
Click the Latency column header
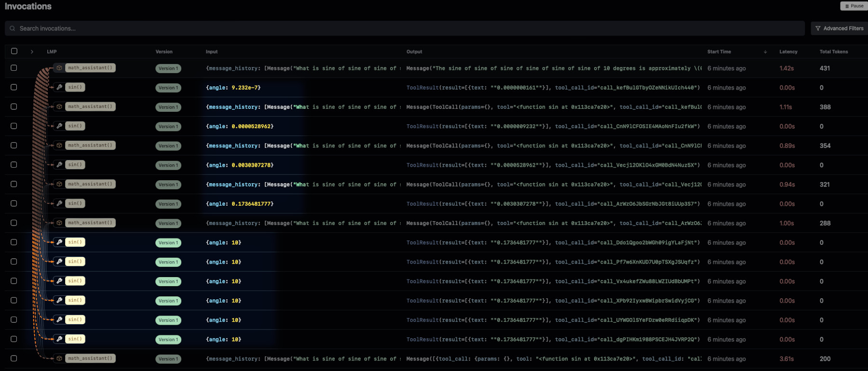(788, 52)
